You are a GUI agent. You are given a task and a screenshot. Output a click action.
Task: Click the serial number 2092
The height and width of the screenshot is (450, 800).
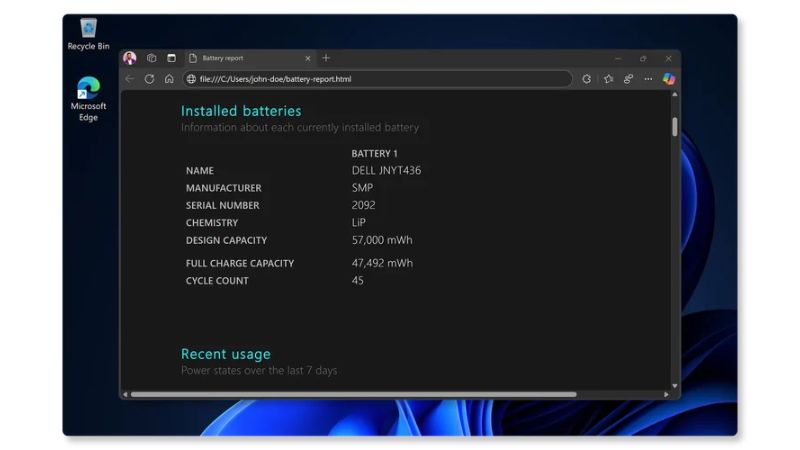363,205
